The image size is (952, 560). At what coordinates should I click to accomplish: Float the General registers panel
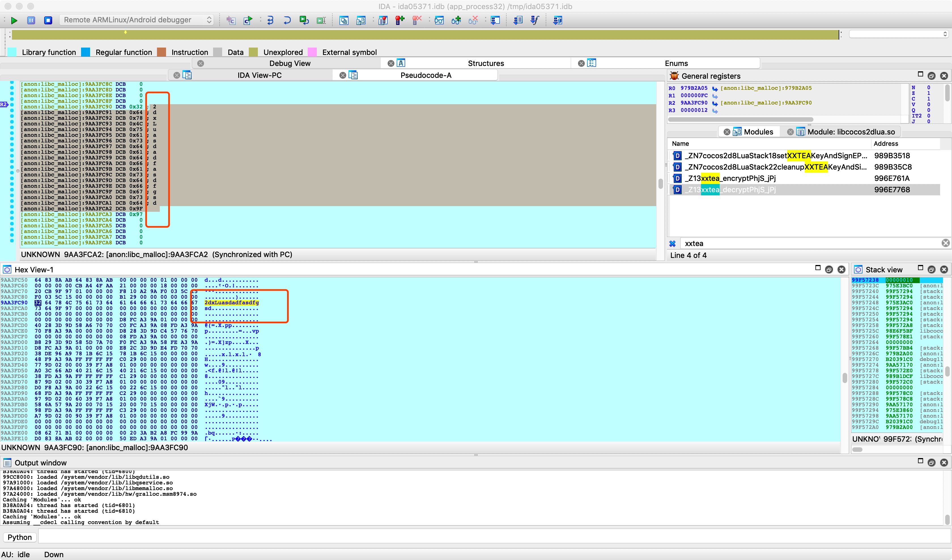[x=931, y=76]
